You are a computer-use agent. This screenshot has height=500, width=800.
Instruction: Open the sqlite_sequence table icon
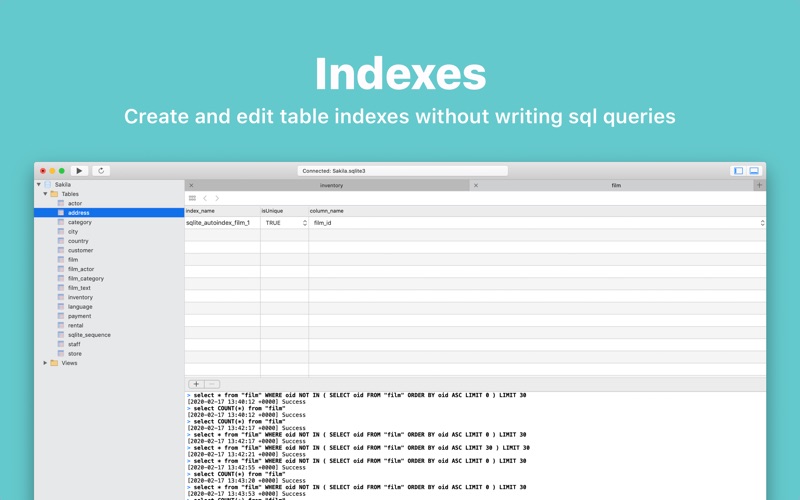click(61, 335)
